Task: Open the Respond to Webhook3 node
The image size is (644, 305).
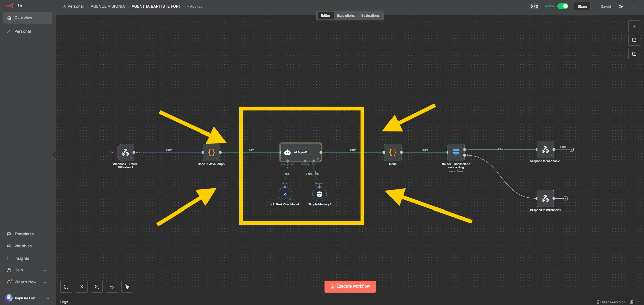Action: tap(545, 198)
